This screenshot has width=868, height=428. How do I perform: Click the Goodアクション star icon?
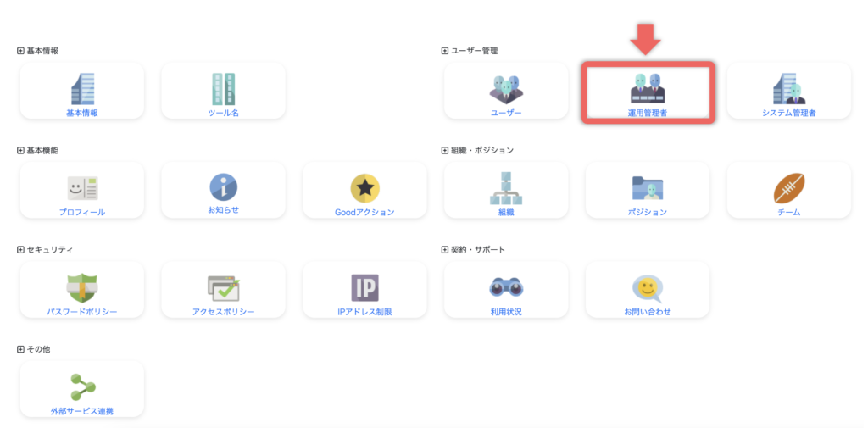364,187
